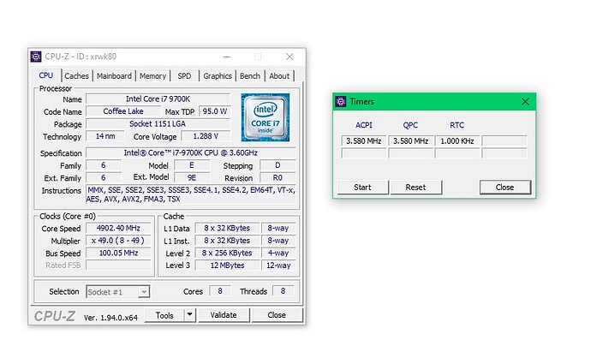This screenshot has width=591, height=364.
Task: Click the Max TDP value 95.0 W
Action: (215, 111)
